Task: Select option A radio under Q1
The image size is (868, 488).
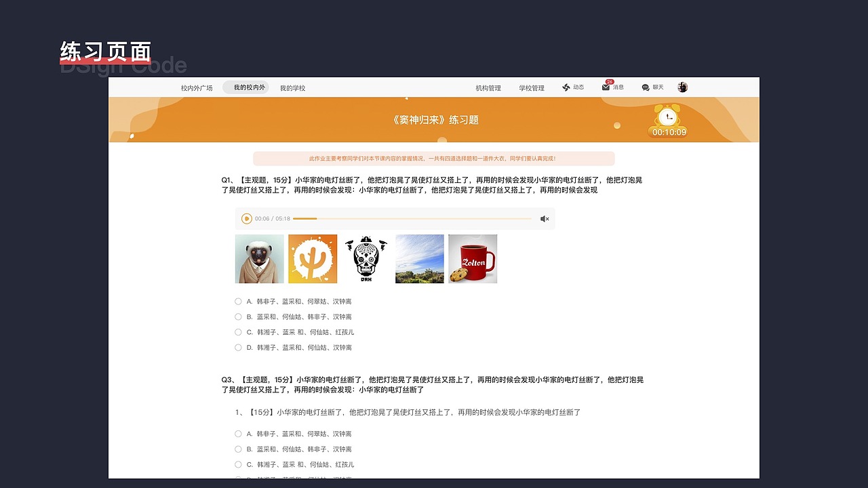Action: (x=238, y=301)
